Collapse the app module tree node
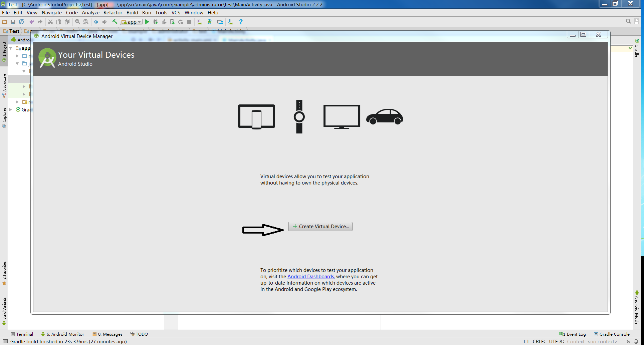The image size is (644, 345). click(11, 48)
